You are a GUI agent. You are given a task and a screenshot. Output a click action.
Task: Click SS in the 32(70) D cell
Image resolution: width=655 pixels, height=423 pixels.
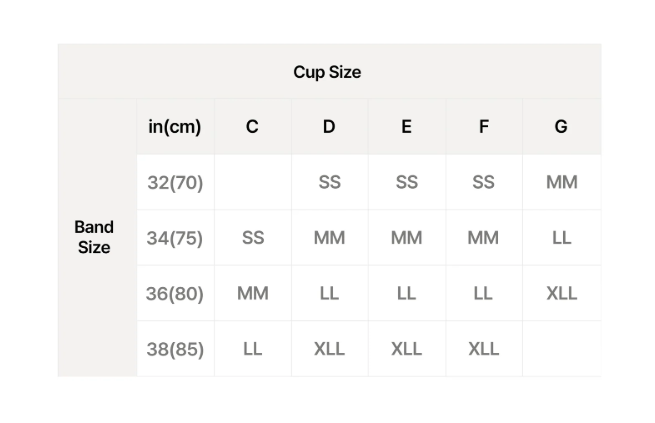coord(329,182)
